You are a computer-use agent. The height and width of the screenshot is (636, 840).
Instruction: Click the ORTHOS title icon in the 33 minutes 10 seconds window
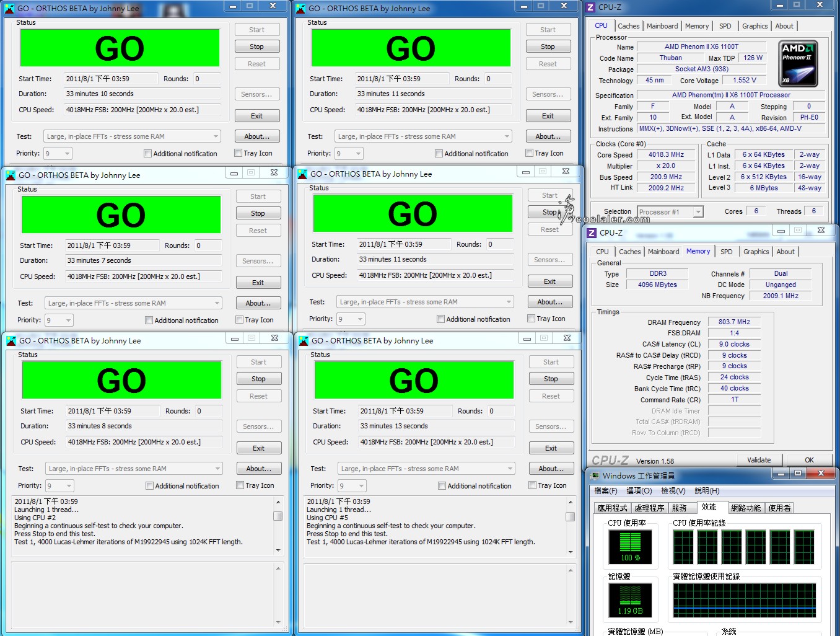[9, 9]
